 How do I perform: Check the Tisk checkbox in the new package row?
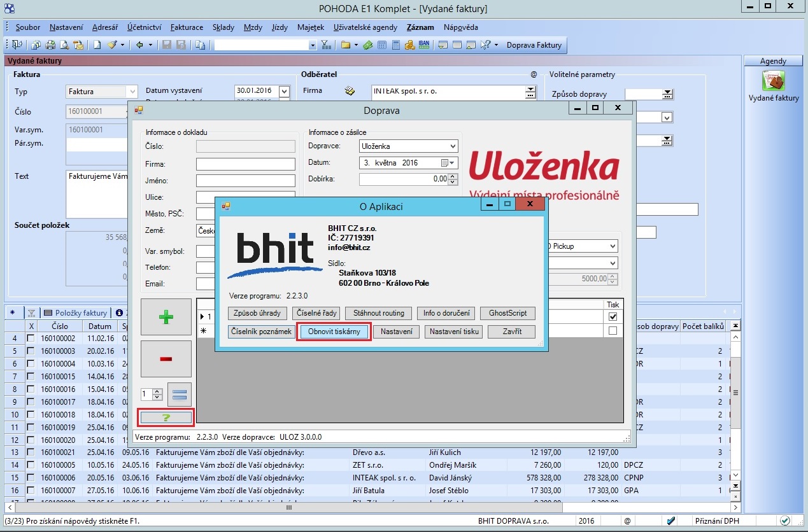613,331
